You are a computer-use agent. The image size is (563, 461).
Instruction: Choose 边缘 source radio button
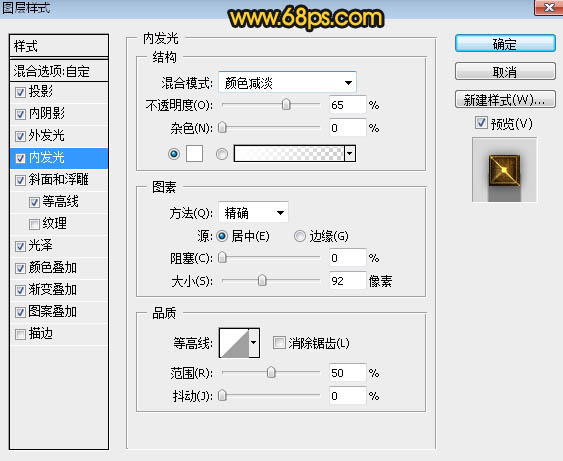pos(300,236)
